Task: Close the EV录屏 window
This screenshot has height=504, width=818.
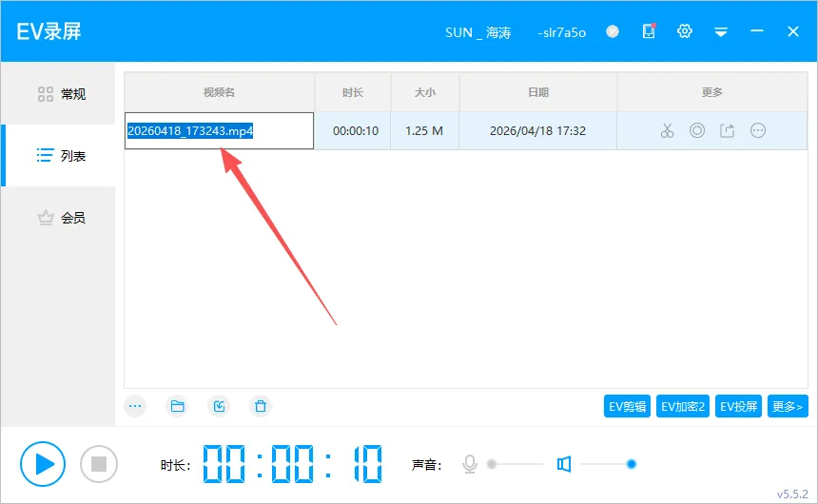Action: click(x=793, y=31)
